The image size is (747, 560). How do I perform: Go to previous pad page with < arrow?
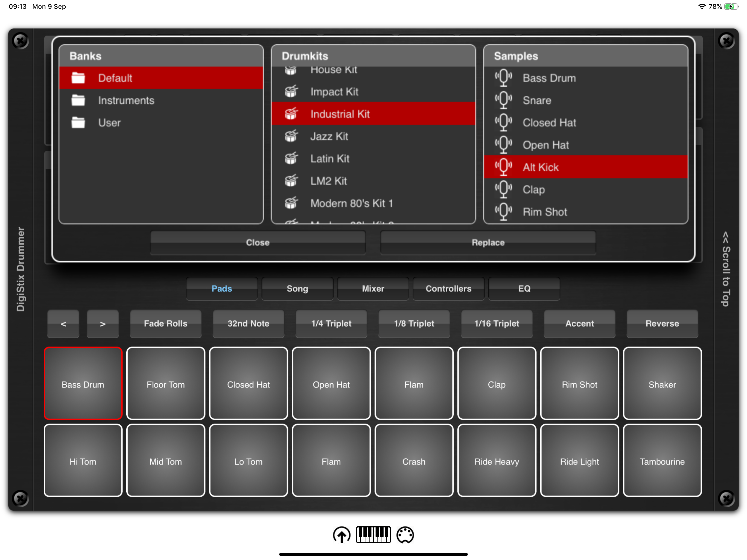click(x=63, y=323)
